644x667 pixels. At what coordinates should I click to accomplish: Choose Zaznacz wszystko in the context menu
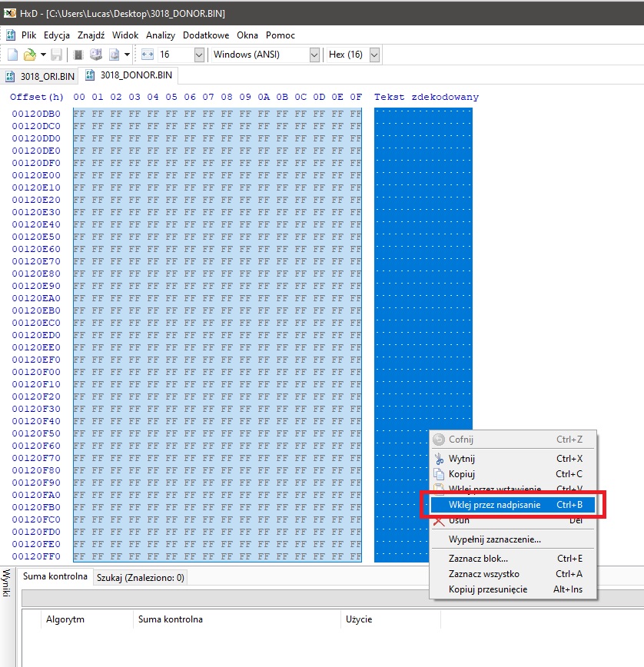[x=513, y=574]
